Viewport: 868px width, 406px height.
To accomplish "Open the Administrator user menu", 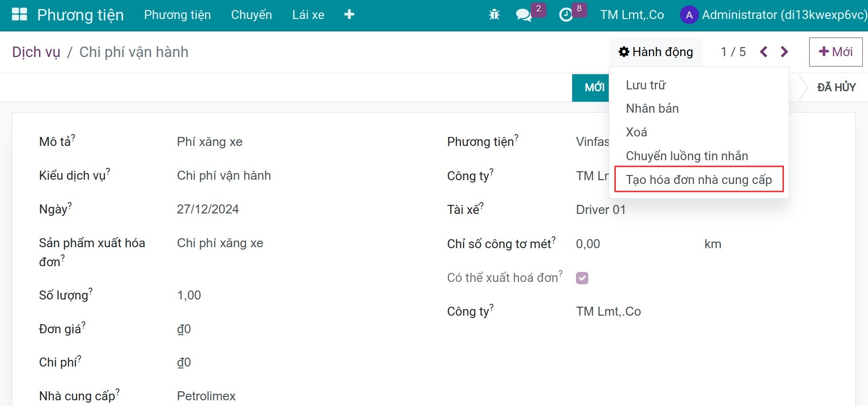I will [774, 15].
